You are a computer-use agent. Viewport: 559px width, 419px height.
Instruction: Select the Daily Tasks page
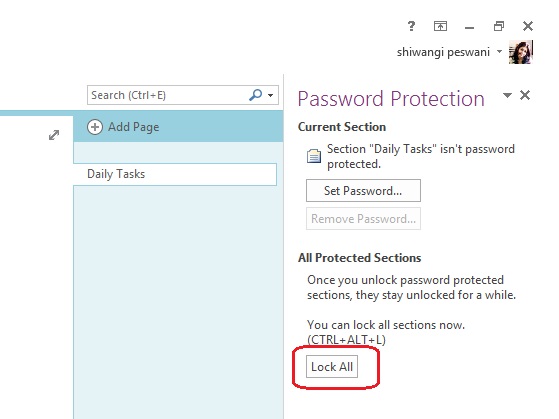pyautogui.click(x=175, y=174)
